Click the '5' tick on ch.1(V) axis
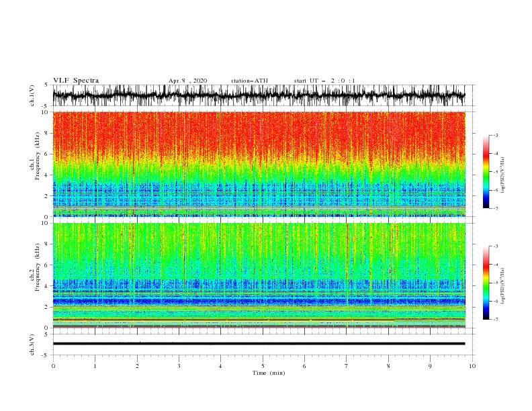 [46, 85]
